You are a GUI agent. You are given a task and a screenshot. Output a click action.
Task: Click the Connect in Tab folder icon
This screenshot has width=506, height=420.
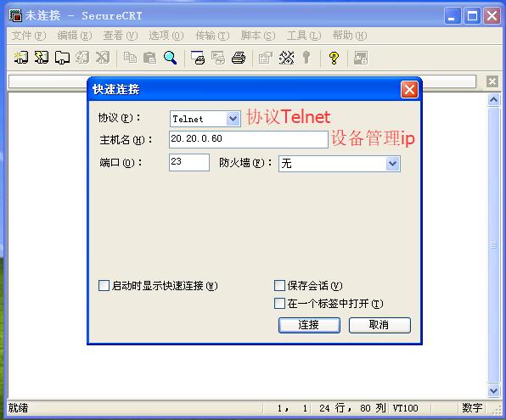coord(62,58)
